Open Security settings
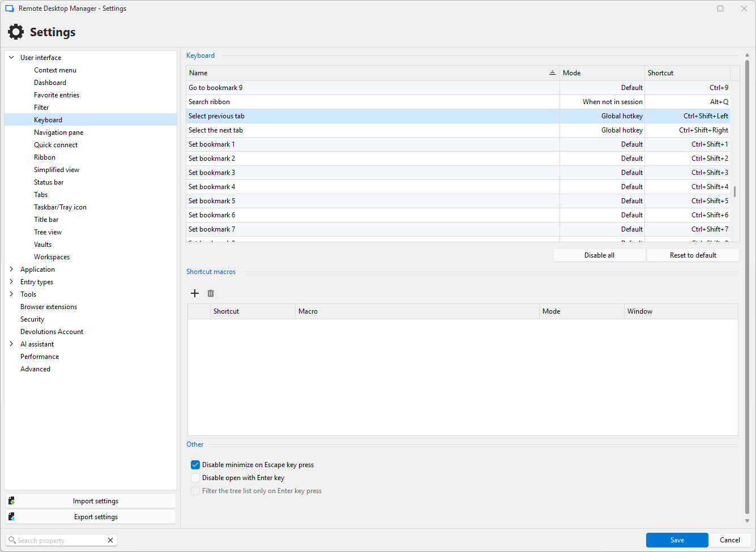This screenshot has width=756, height=552. click(x=32, y=319)
